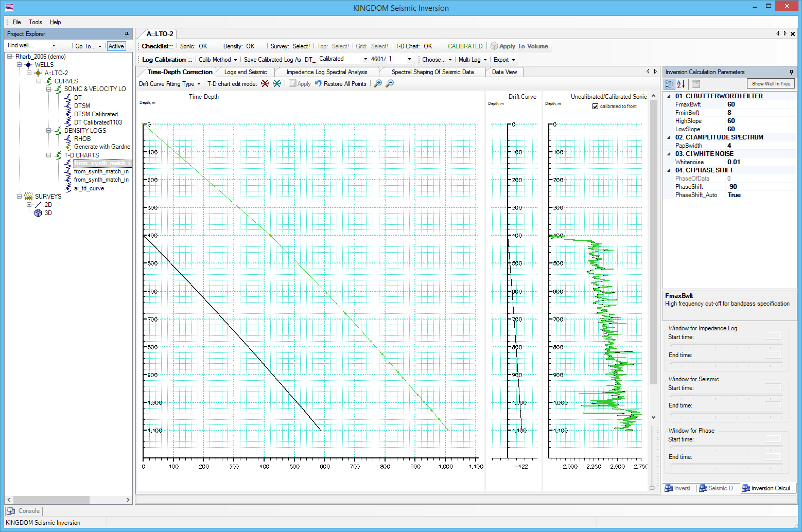Click the A::LTO-2 well symbol icon
The image size is (802, 532).
[38, 73]
